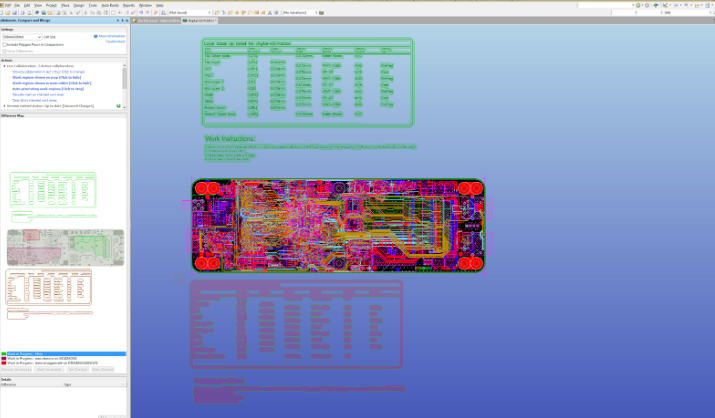Viewport: 715px width, 418px height.
Task: Toggle Include Polygon Pours in Comparisons checkbox
Action: click(x=5, y=45)
